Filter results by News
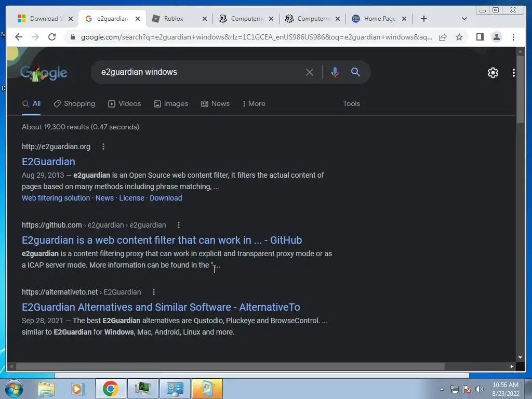This screenshot has width=532, height=399. coord(215,104)
